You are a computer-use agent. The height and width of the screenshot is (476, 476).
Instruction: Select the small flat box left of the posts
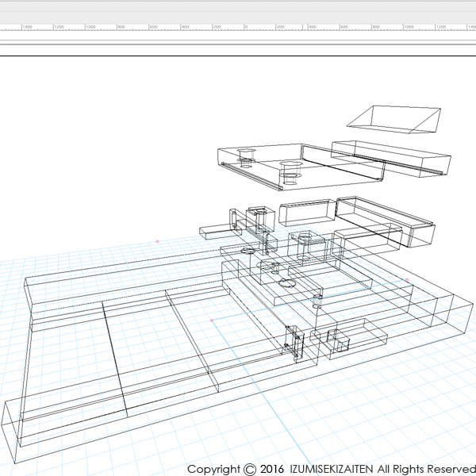[x=214, y=232]
